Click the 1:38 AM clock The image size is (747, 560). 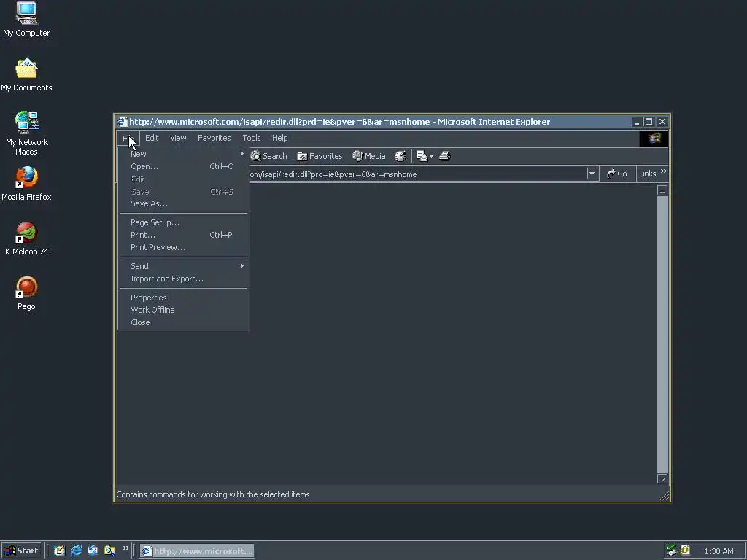pos(719,551)
